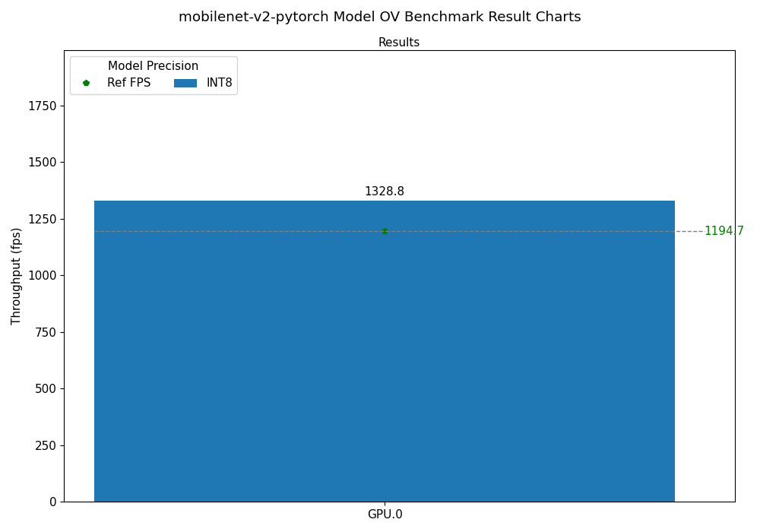The width and height of the screenshot is (760, 532).
Task: Select the 'INT8' legend text
Action: click(220, 83)
